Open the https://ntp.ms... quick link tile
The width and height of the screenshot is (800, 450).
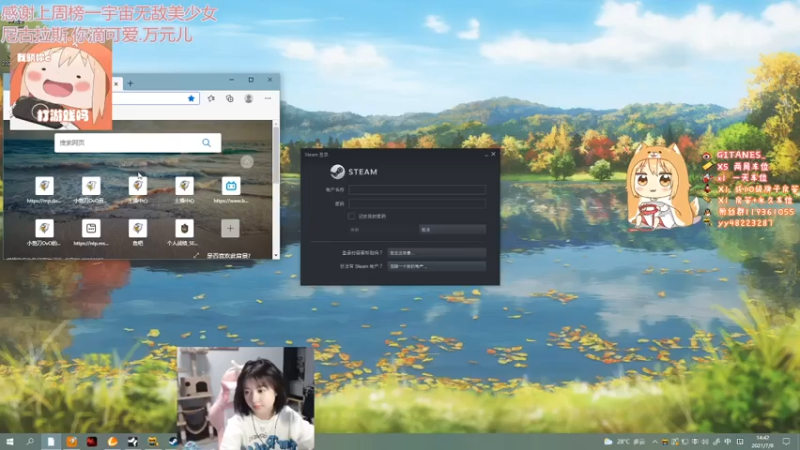[91, 233]
